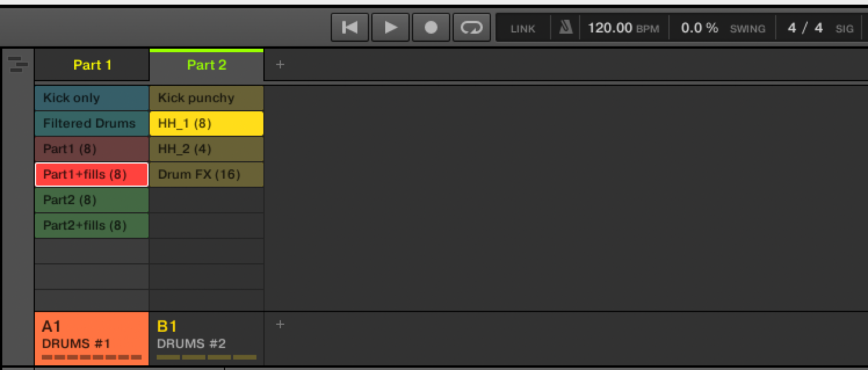The image size is (868, 370).
Task: Toggle the metronome icon next to LINK
Action: 566,28
